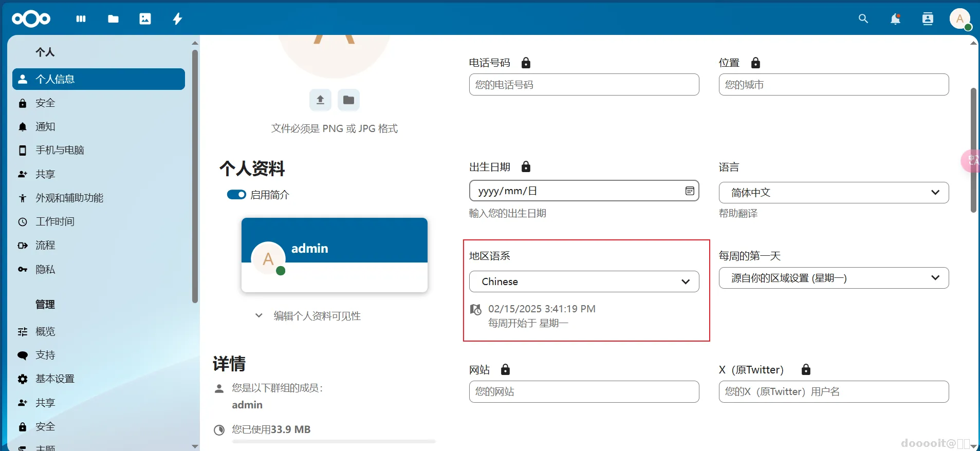Open admin 支持 page
Viewport: 980px width, 451px height.
tap(99, 355)
